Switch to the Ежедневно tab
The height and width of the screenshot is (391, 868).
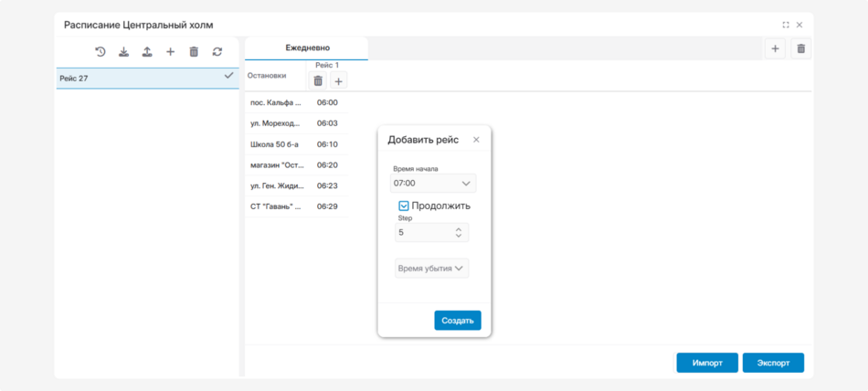coord(307,48)
